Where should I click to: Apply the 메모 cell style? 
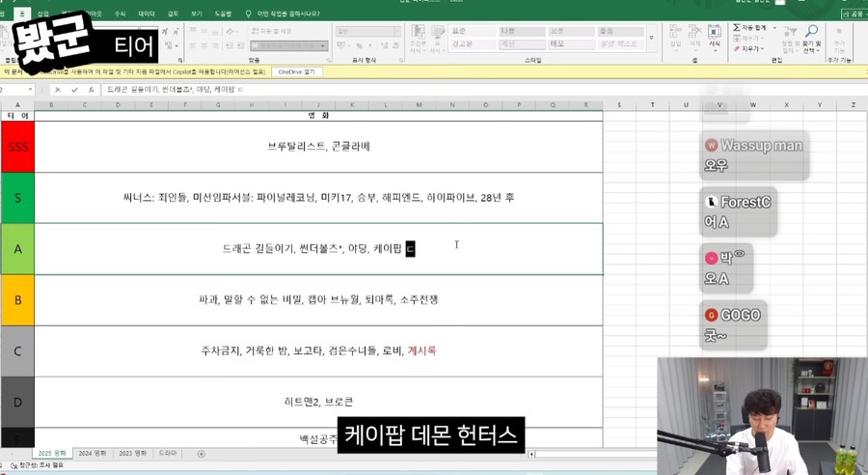(571, 43)
